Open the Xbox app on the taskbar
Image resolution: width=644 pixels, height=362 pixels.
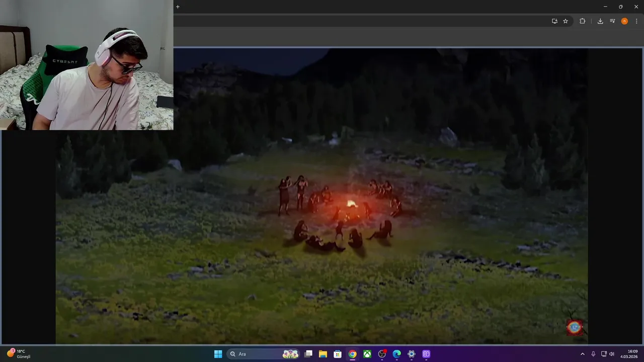coord(367,354)
